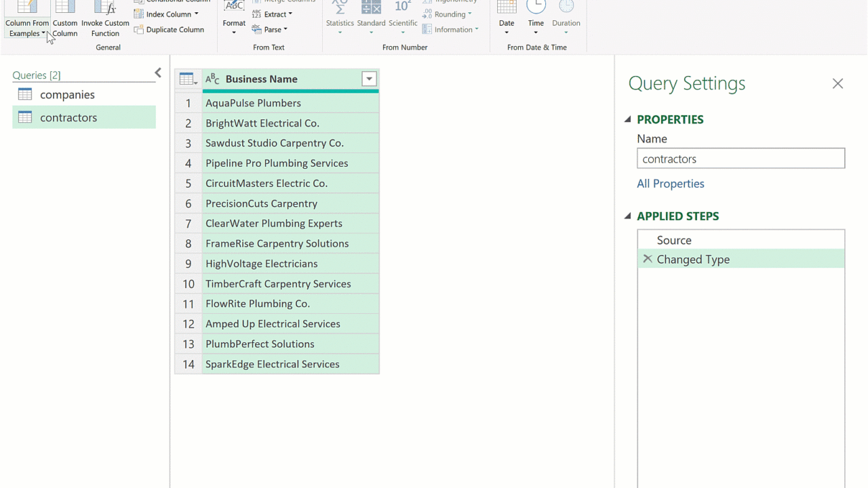Viewport: 868px width, 488px height.
Task: Click Duplicate Column in the ribbon
Action: [x=174, y=30]
